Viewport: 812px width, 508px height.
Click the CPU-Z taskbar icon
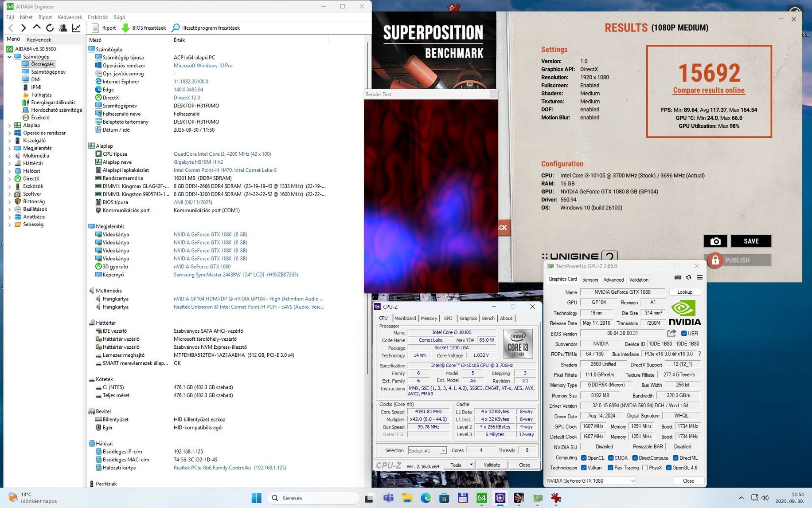tap(500, 498)
